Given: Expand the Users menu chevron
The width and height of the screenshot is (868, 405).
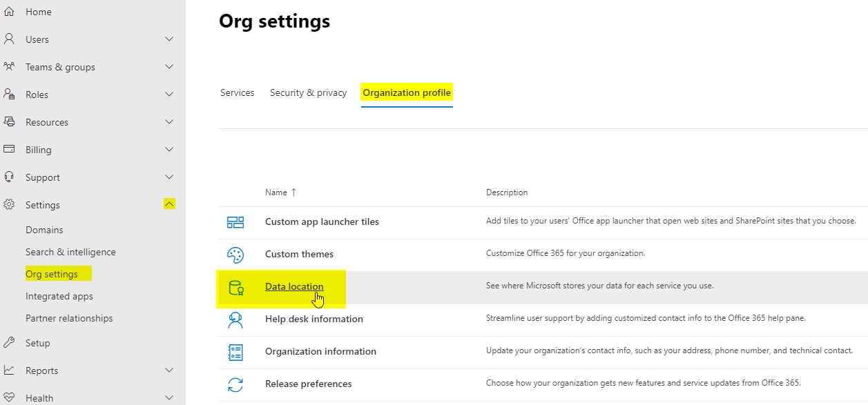Looking at the screenshot, I should (169, 39).
